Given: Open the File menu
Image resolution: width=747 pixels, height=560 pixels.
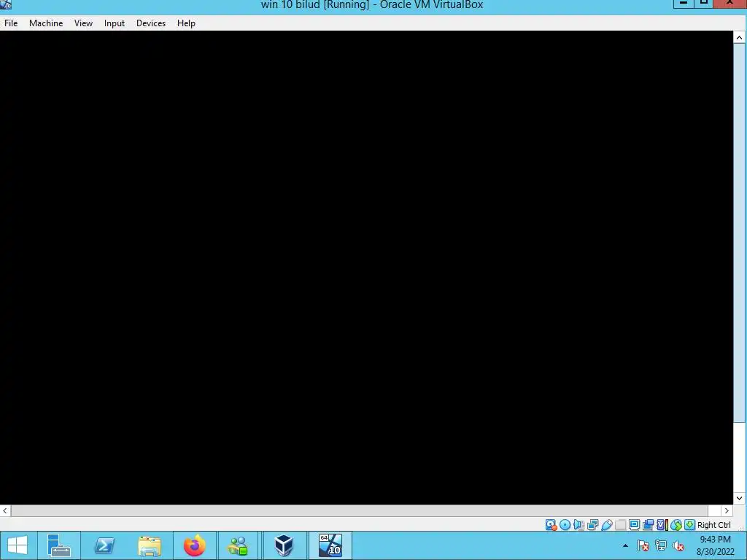Looking at the screenshot, I should (11, 23).
